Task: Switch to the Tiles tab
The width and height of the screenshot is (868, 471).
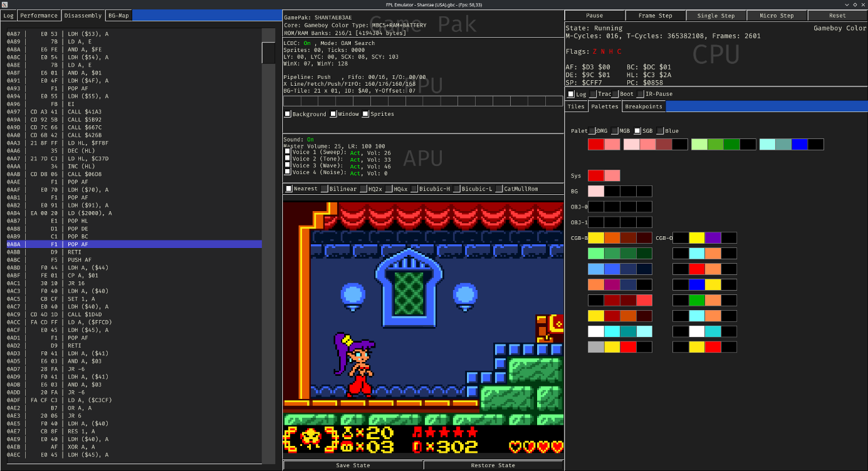Action: click(576, 106)
